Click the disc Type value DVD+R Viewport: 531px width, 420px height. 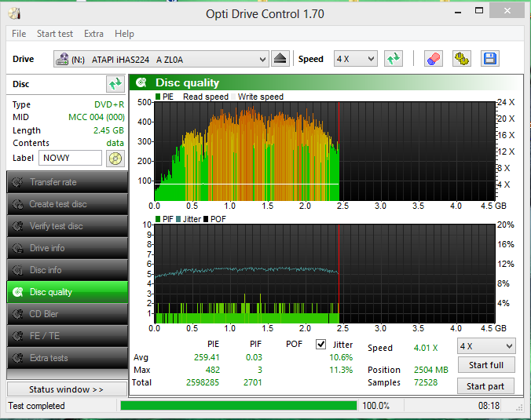coord(109,104)
